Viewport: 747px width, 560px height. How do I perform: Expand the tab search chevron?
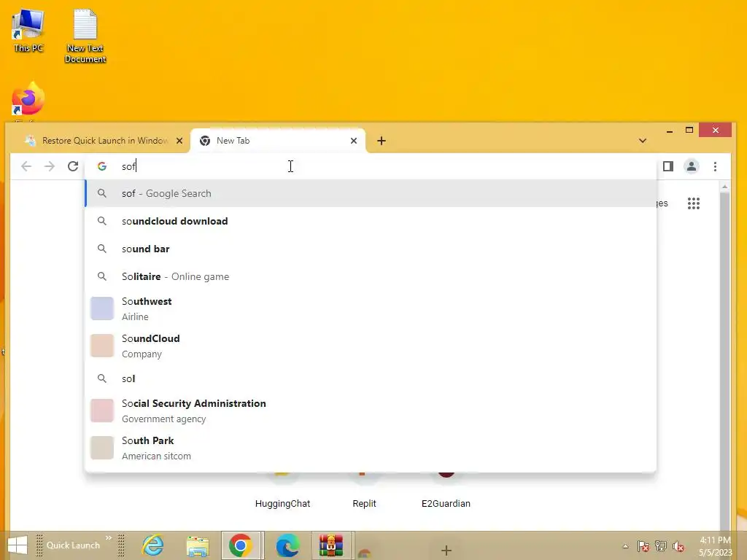click(642, 141)
